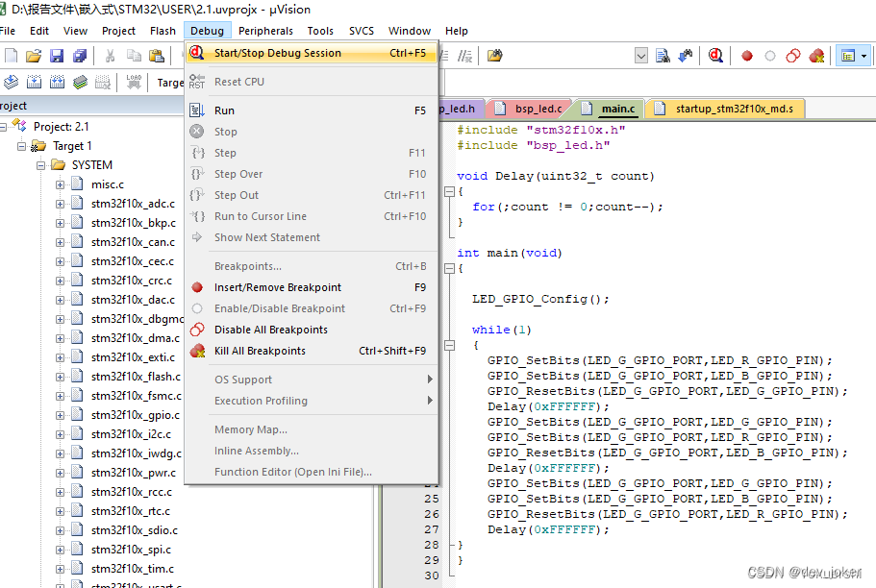Expand the stm32f10x_rcc.c file node
The height and width of the screenshot is (588, 876).
click(60, 492)
